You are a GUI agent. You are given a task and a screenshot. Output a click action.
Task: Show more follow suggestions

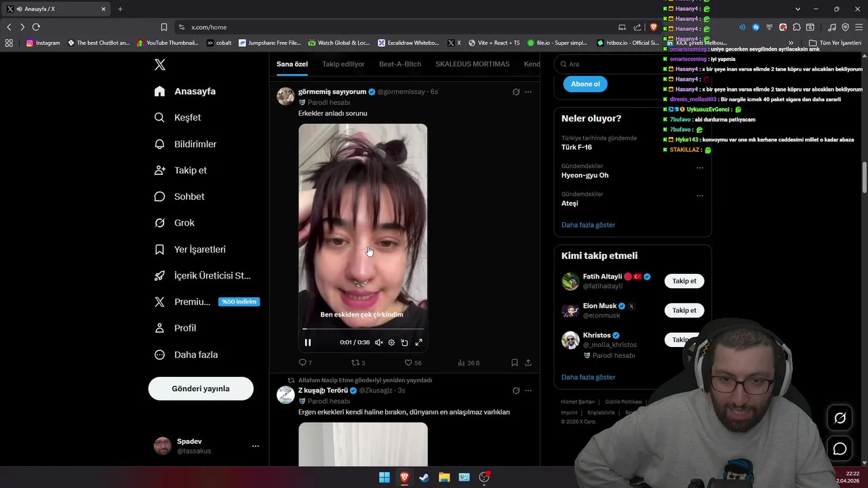coord(588,377)
